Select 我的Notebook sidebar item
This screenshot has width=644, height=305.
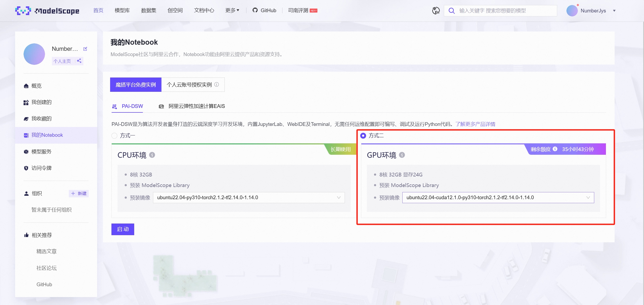pyautogui.click(x=56, y=135)
